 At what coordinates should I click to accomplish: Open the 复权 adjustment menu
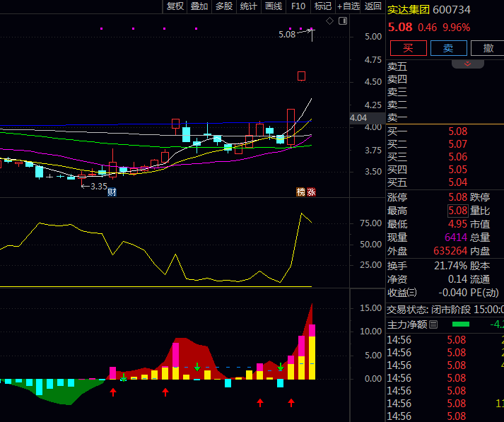(x=175, y=6)
